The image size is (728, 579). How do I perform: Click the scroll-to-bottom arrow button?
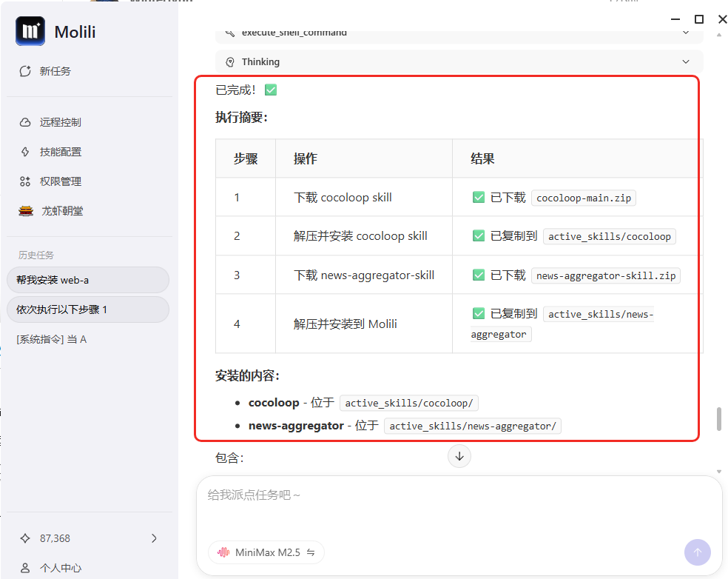tap(459, 456)
